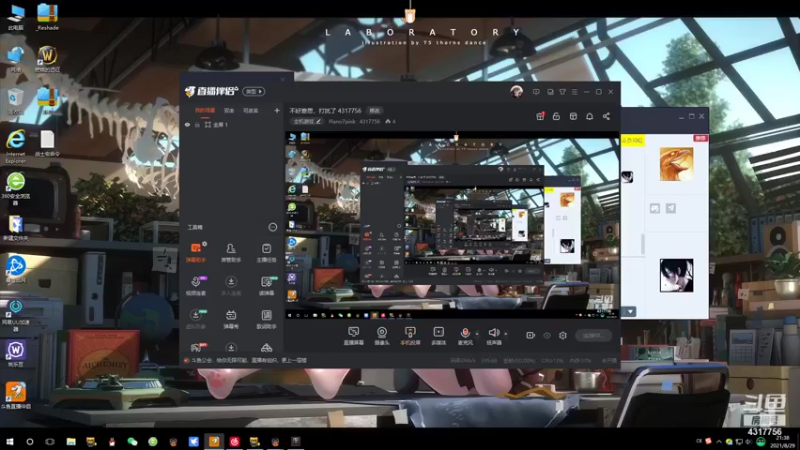This screenshot has width=800, height=450.
Task: Open stream settings gear icon
Action: coord(563,335)
